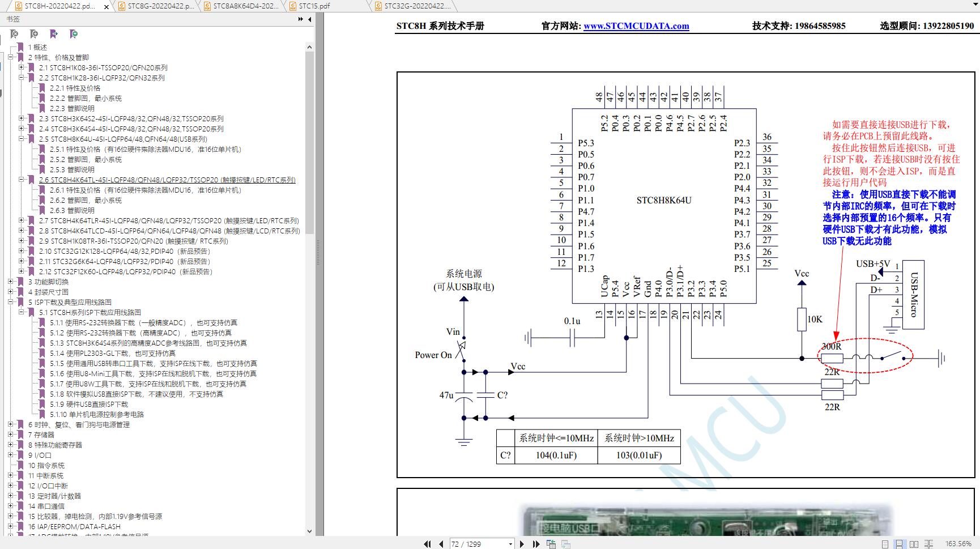Select single page layout icon

885,544
